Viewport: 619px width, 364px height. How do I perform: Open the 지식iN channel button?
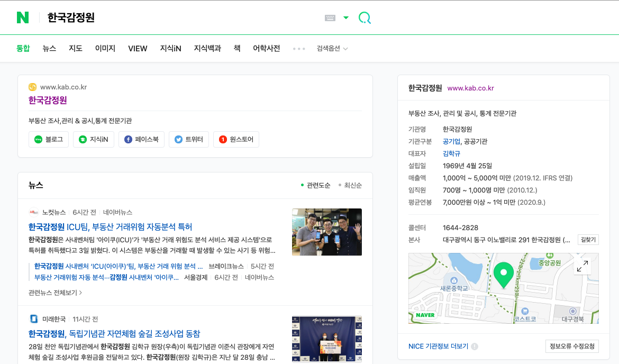[x=94, y=139]
